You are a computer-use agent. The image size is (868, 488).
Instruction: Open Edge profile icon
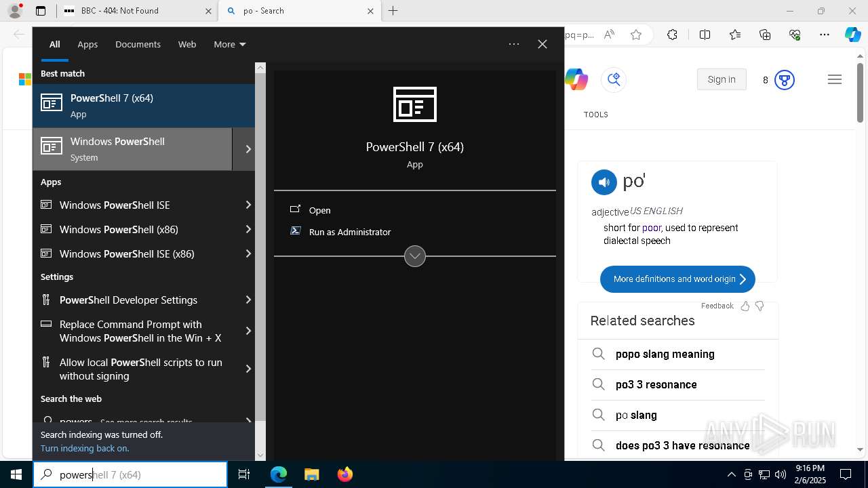coord(15,11)
